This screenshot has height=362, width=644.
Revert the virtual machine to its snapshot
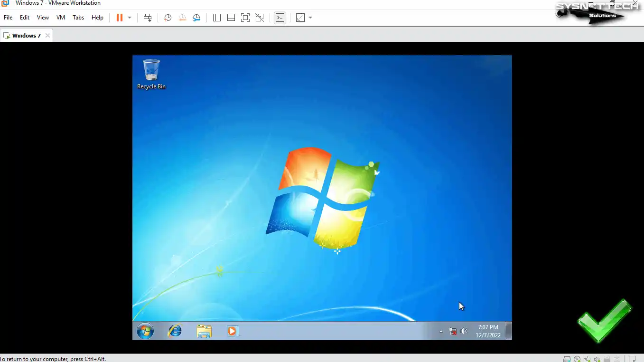click(182, 18)
